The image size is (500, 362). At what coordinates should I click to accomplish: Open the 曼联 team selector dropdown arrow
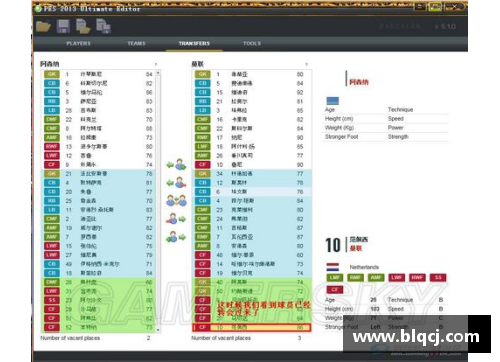point(307,64)
